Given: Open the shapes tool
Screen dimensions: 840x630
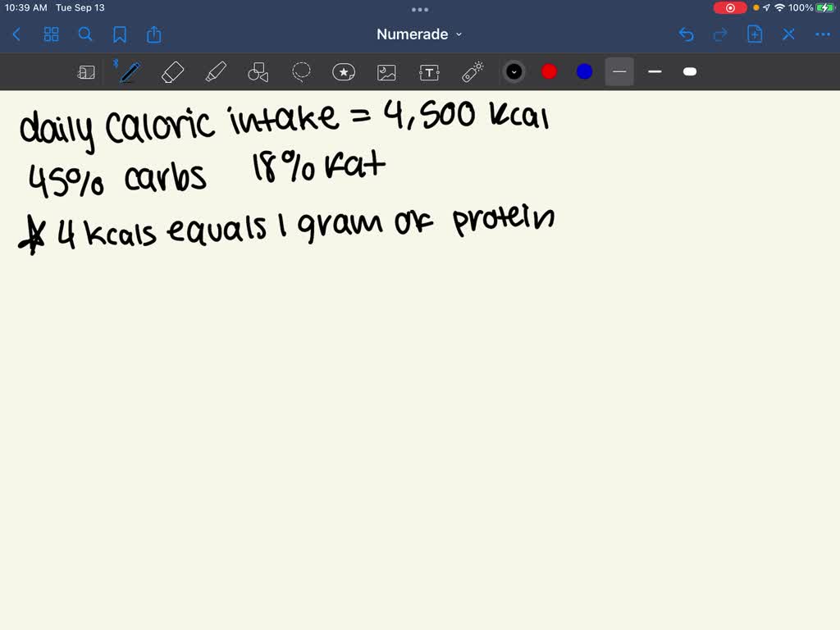Looking at the screenshot, I should 258,72.
